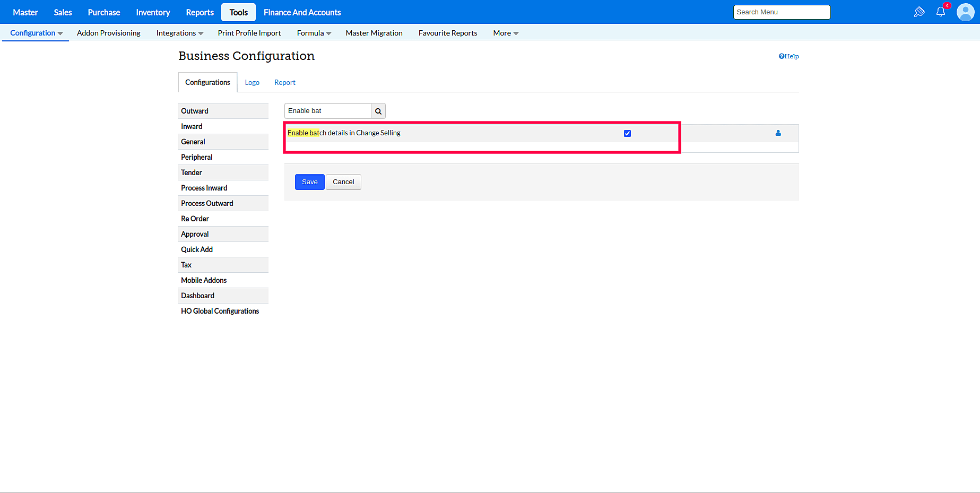Screen dimensions: 980x493
Task: Open the user profile avatar
Action: pyautogui.click(x=965, y=12)
